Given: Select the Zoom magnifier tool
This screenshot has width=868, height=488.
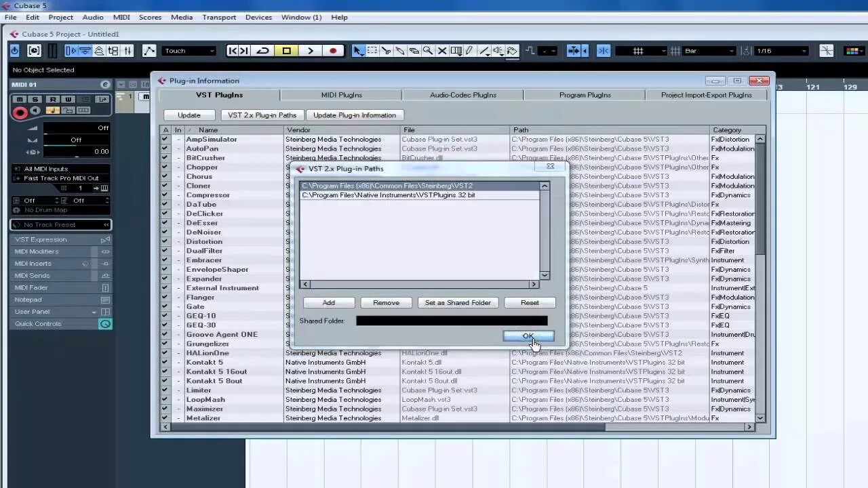Looking at the screenshot, I should pyautogui.click(x=428, y=51).
